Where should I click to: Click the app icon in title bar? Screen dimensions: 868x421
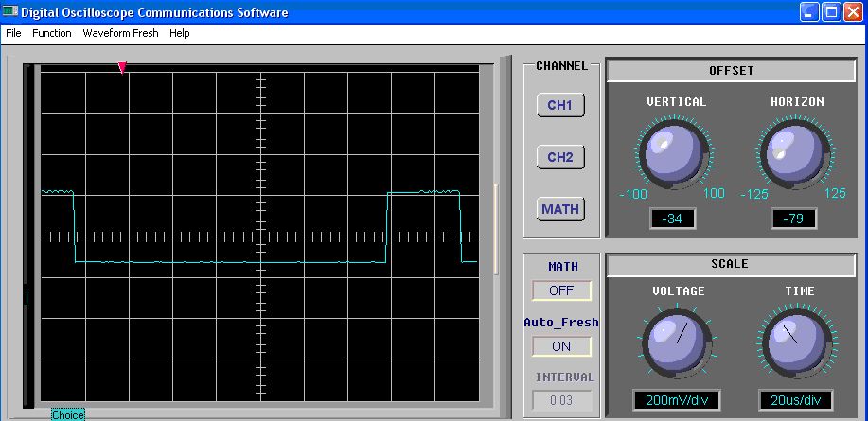pyautogui.click(x=10, y=12)
